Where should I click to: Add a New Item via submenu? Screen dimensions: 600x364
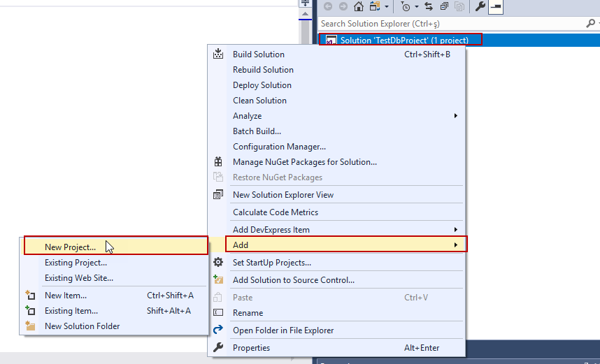(114, 295)
